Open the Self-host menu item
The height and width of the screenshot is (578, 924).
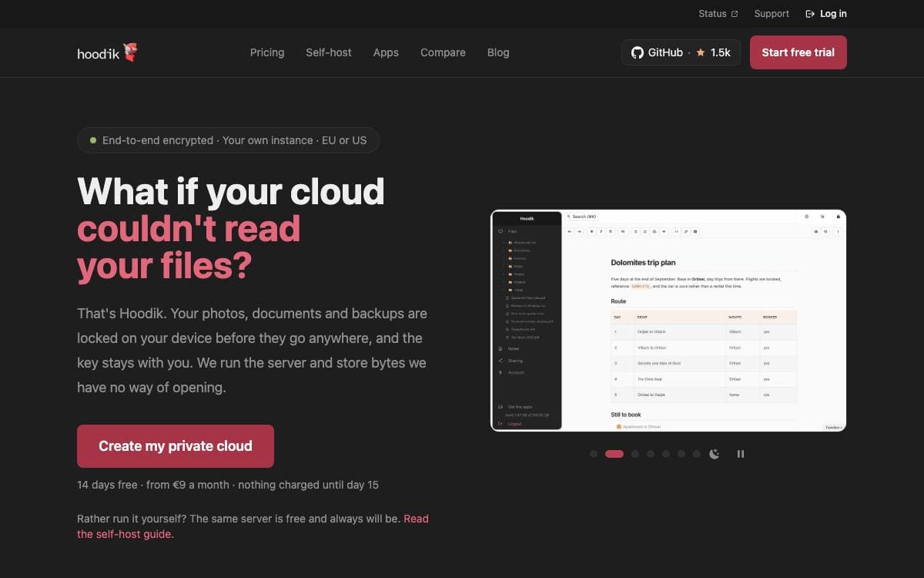pos(329,52)
